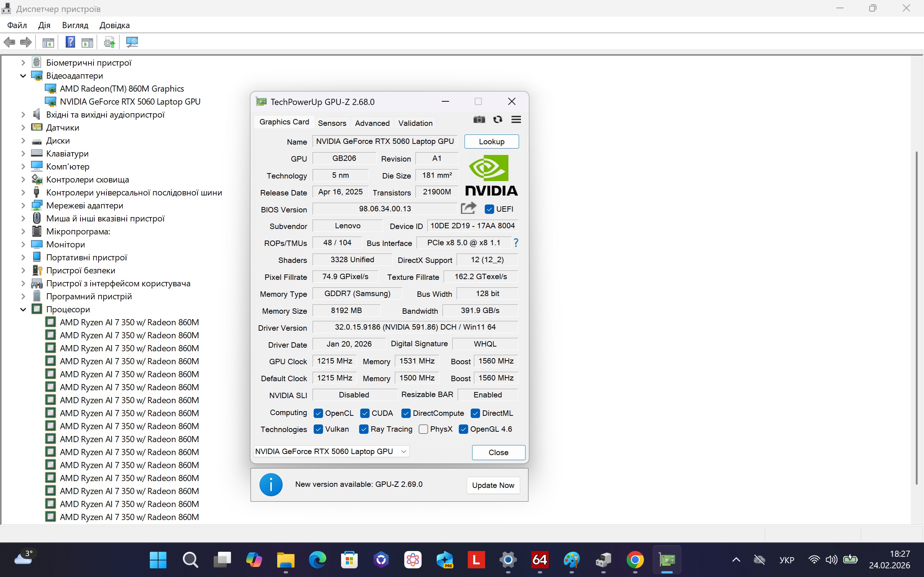Click the Lookup button
This screenshot has width=924, height=577.
(491, 142)
